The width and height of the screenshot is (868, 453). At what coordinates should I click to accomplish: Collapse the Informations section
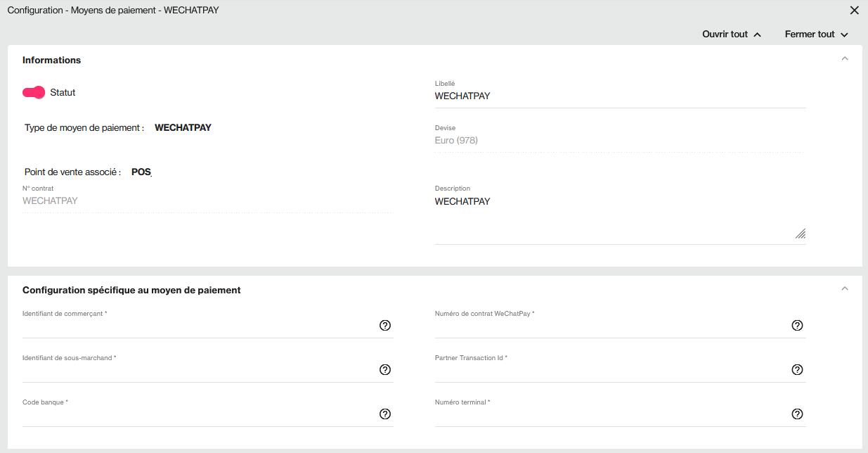click(845, 59)
